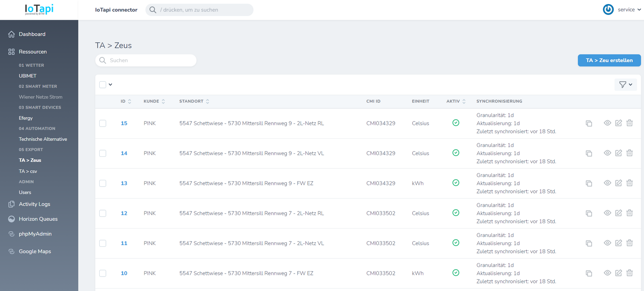
Task: Sort table by Aktiv column
Action: 456,101
